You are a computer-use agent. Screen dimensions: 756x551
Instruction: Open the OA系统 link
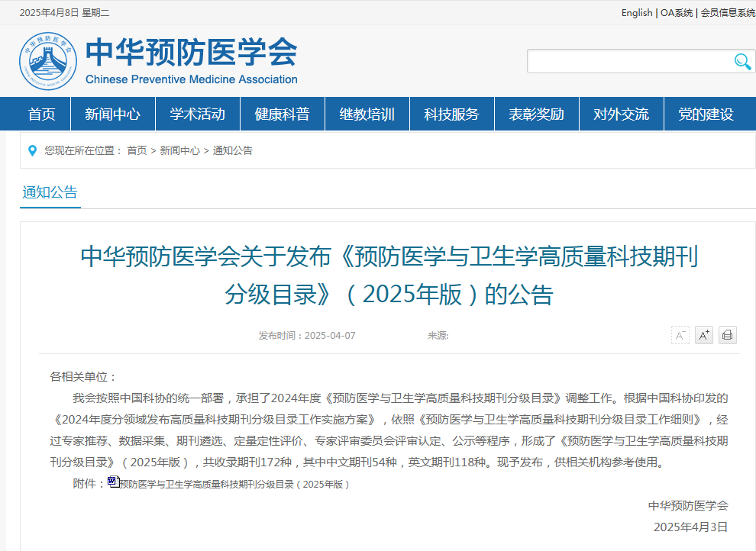pyautogui.click(x=677, y=13)
